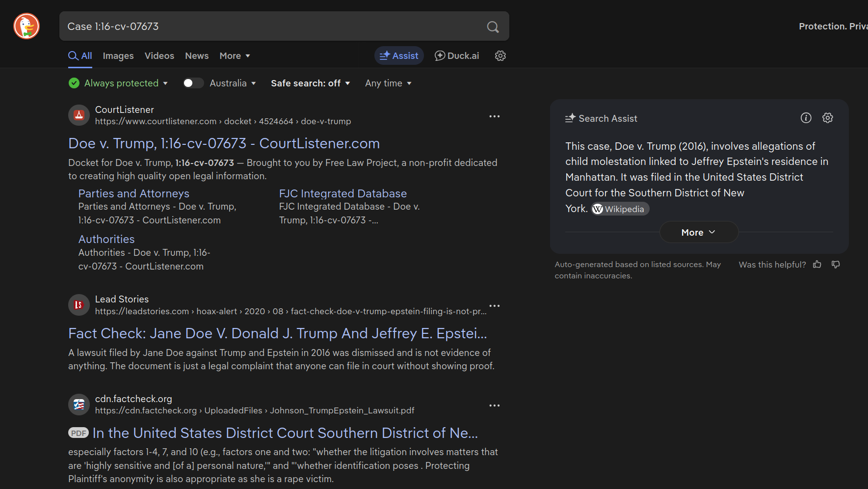The image size is (868, 489).
Task: Open search settings gear near Duck.ai
Action: coord(500,56)
